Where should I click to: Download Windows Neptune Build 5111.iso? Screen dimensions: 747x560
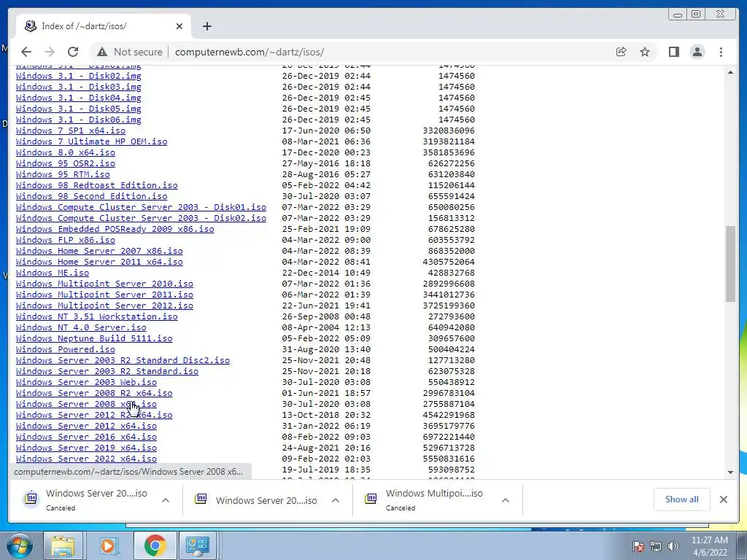(94, 338)
